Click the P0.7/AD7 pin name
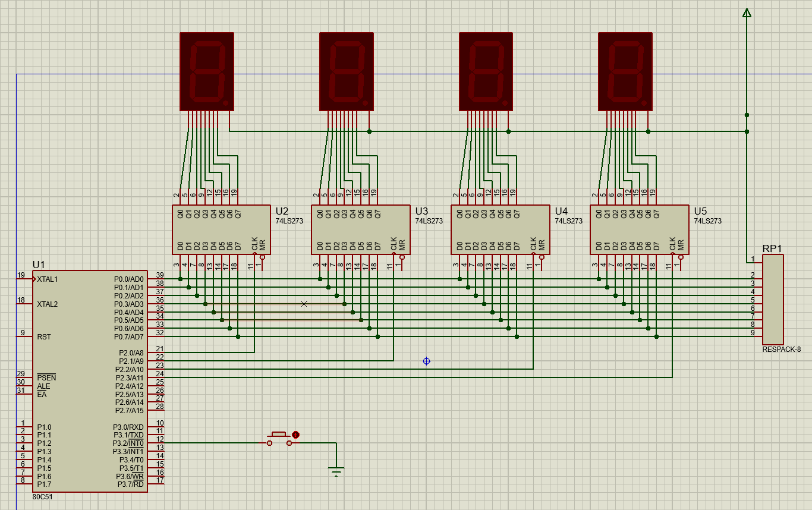 click(129, 336)
